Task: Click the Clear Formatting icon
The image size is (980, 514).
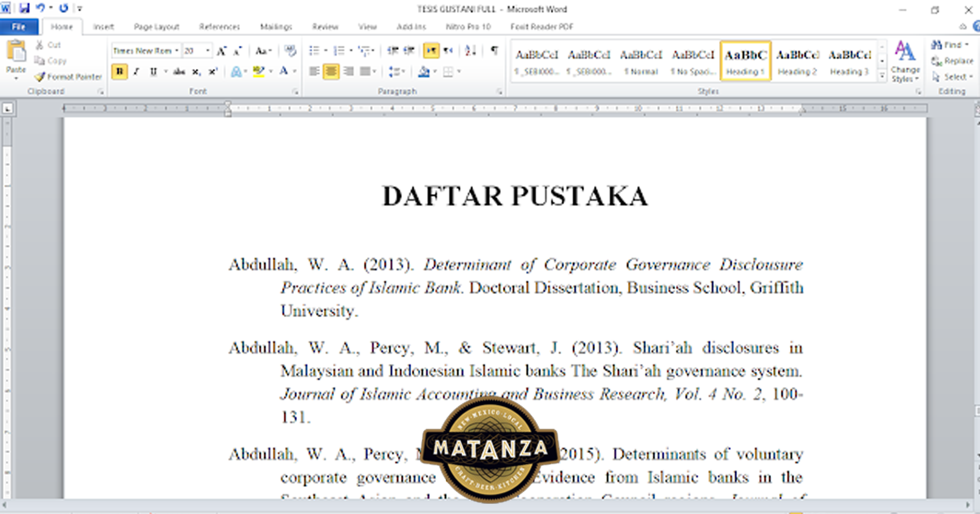Action: pos(290,51)
